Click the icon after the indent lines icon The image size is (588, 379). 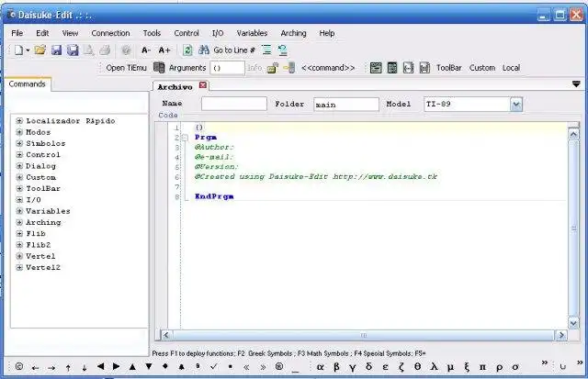click(x=282, y=50)
